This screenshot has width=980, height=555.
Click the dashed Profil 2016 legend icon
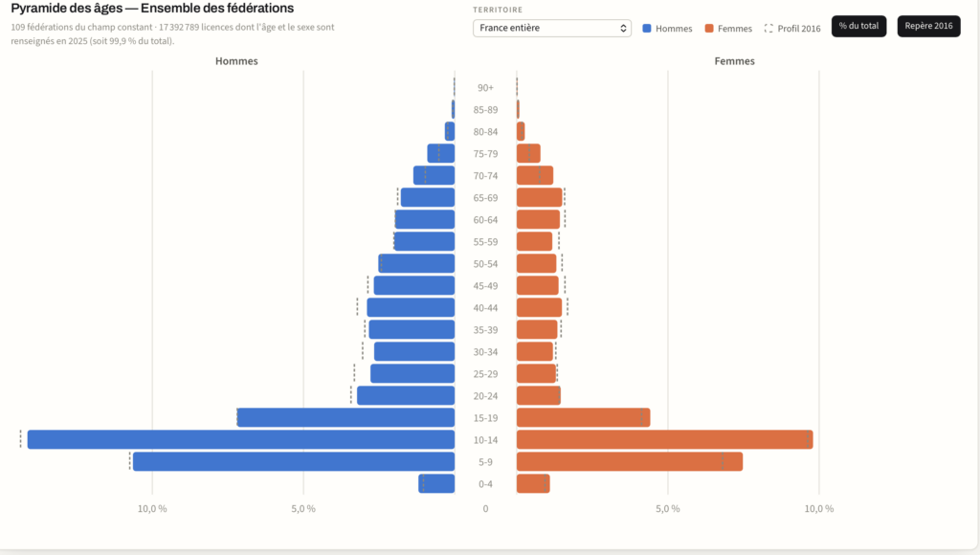(x=768, y=29)
